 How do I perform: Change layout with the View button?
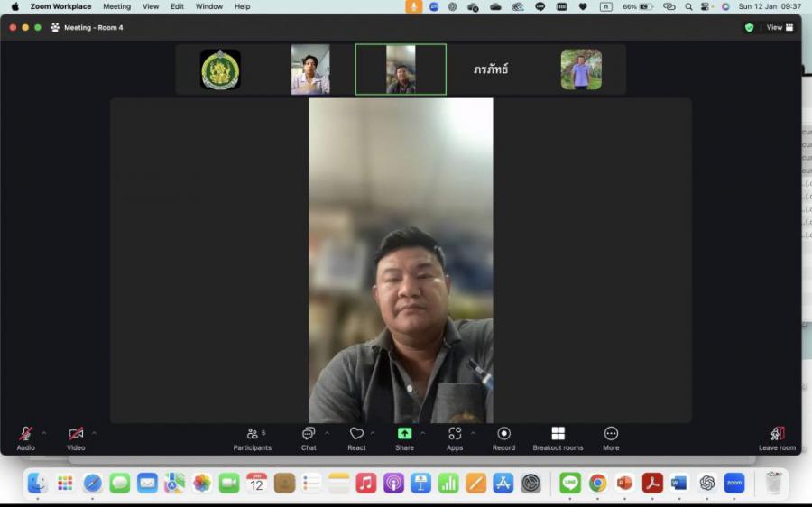pos(780,27)
